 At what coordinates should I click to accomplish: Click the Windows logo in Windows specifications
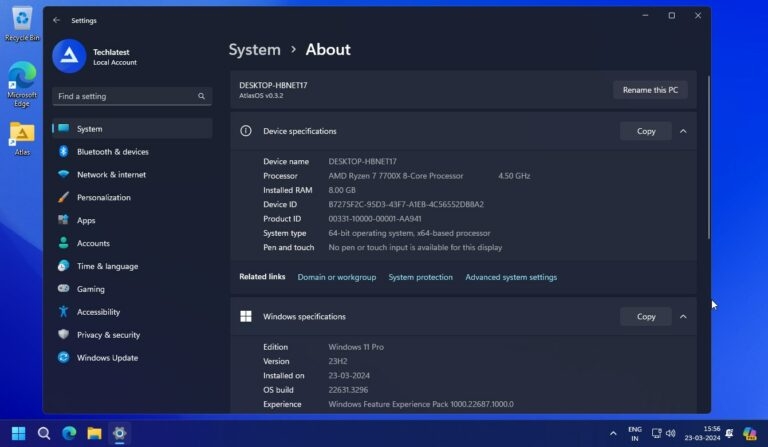coord(246,316)
